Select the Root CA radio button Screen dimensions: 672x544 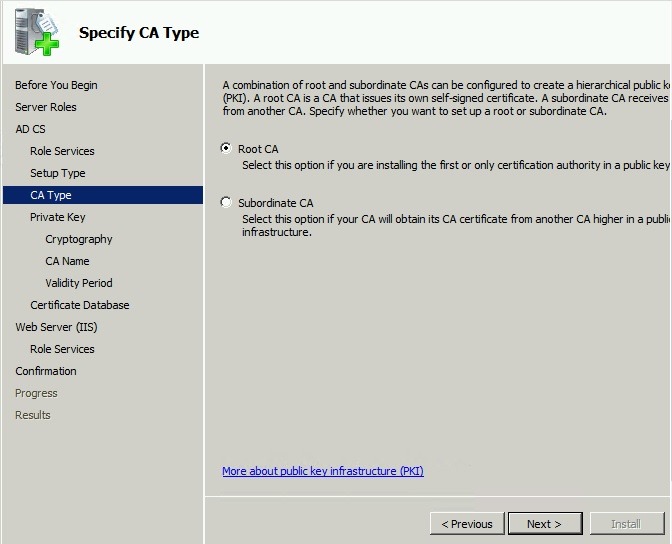tap(226, 148)
